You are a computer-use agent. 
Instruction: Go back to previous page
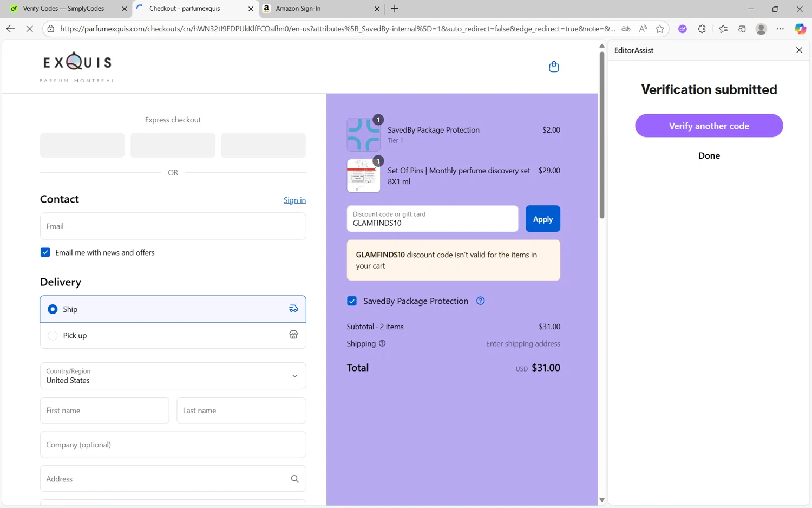pos(10,29)
